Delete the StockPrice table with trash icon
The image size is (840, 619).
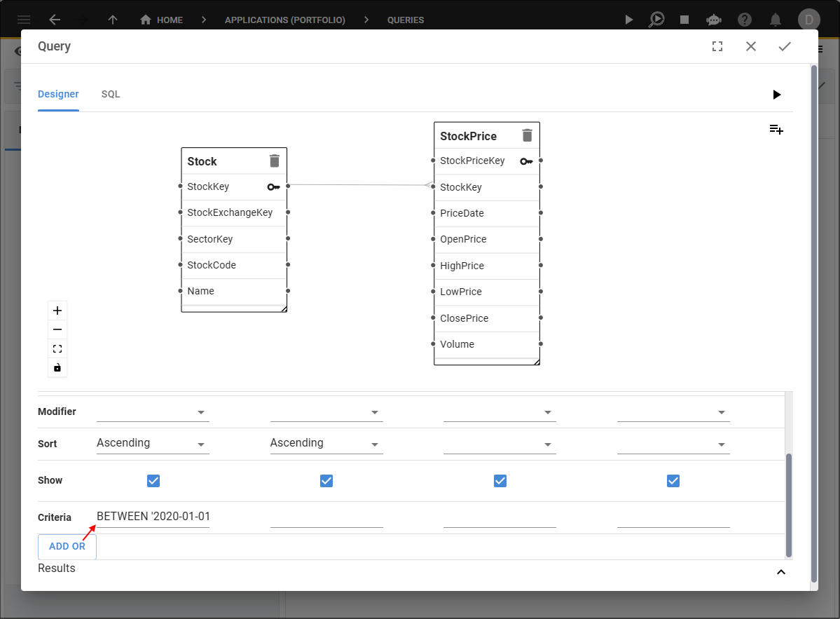tap(527, 135)
